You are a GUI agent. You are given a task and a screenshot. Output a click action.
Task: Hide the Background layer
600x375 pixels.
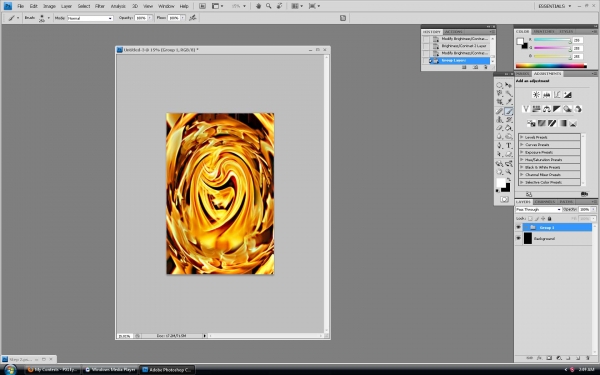click(518, 238)
